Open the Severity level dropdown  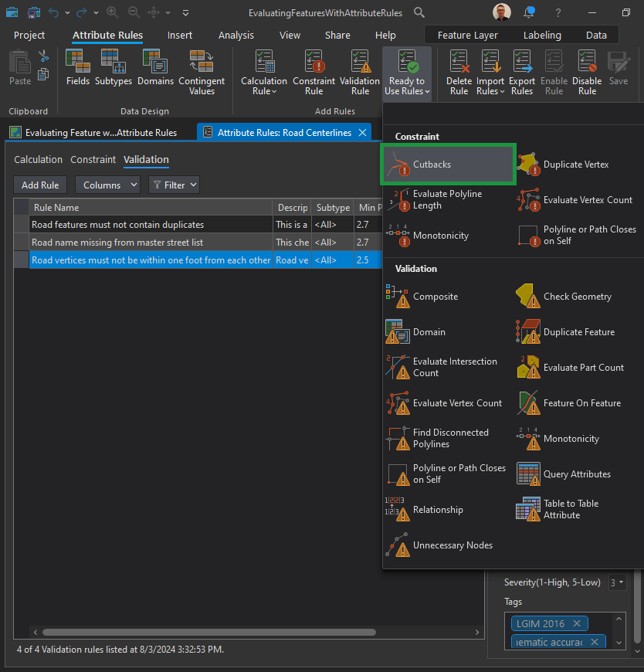(x=617, y=582)
